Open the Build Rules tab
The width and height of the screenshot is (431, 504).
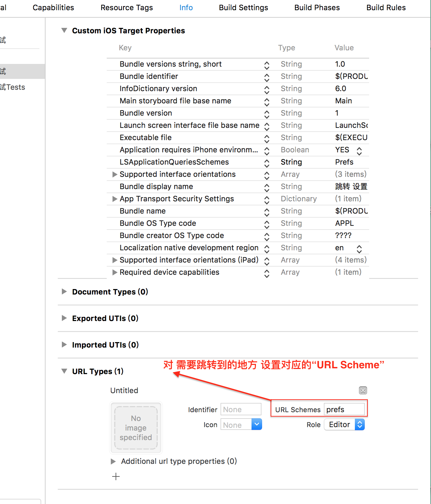point(386,7)
